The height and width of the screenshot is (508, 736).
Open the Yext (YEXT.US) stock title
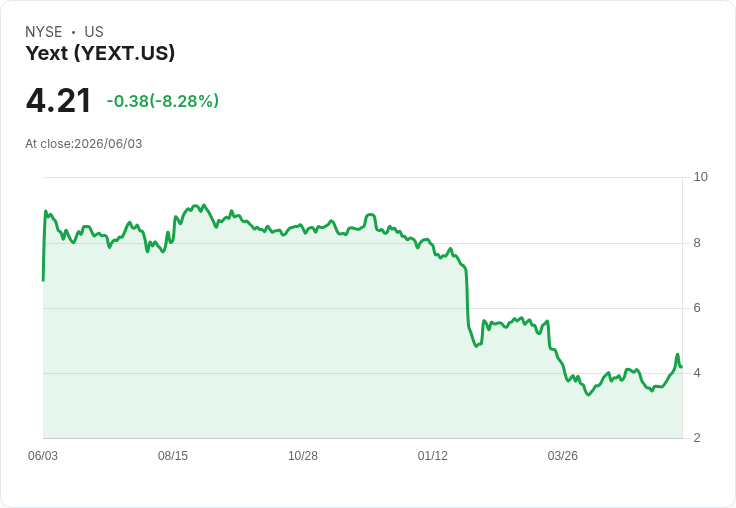pyautogui.click(x=100, y=53)
